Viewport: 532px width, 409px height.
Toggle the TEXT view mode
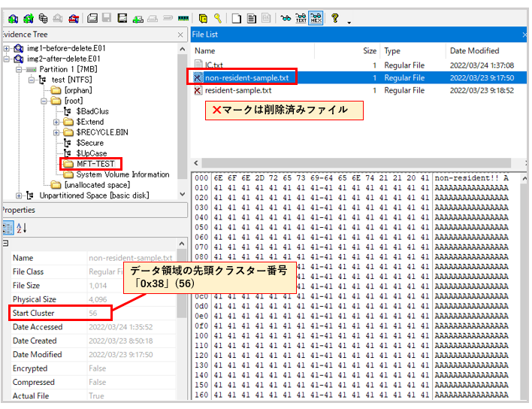301,18
